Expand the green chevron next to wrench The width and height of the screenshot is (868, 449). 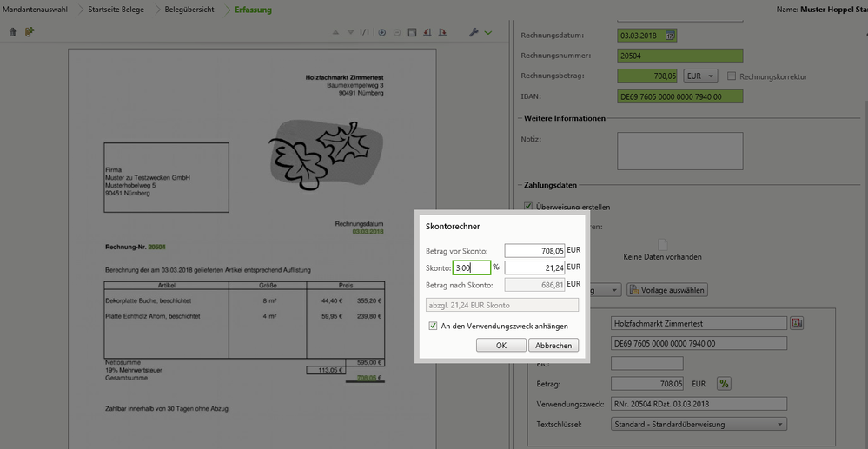[x=487, y=33]
